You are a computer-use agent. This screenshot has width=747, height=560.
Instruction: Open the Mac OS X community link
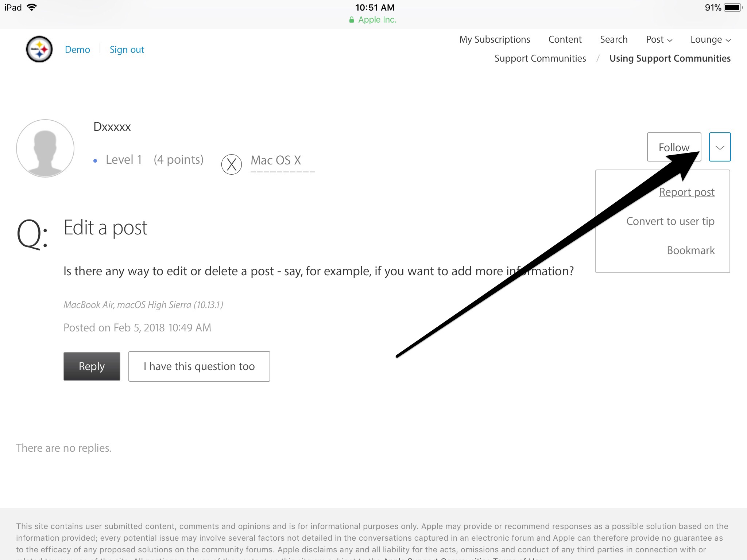click(276, 160)
